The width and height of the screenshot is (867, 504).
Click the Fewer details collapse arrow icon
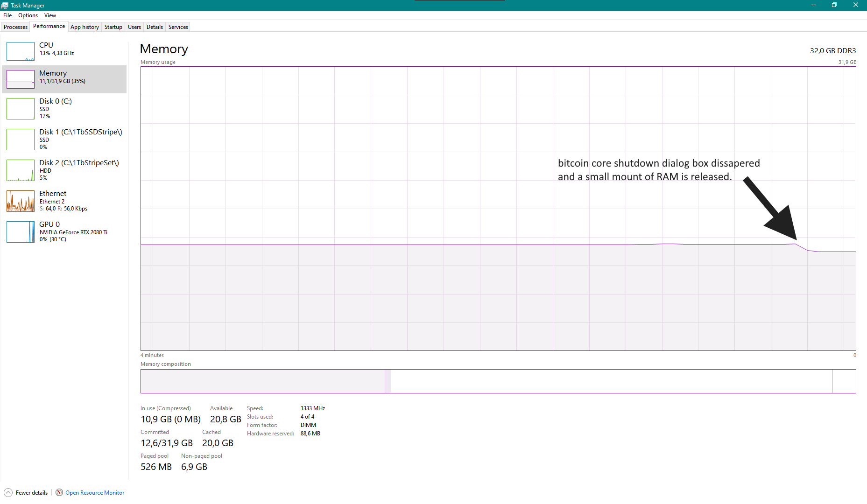click(8, 492)
